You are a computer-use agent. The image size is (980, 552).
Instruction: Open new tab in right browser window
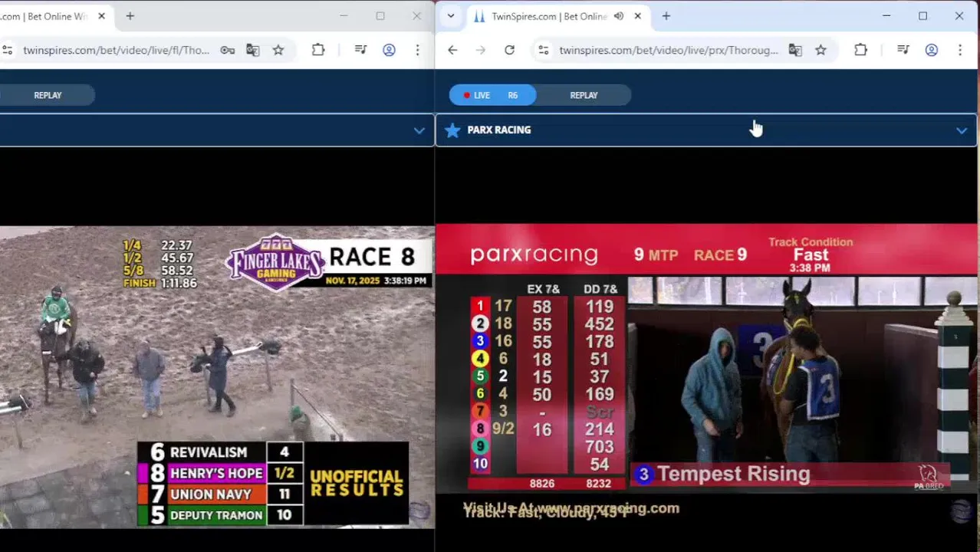(666, 15)
